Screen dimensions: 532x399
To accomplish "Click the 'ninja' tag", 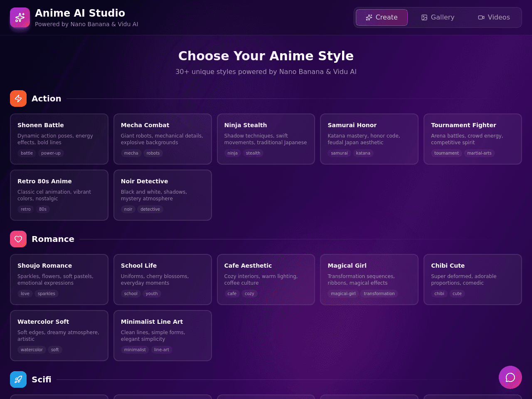I will (232, 153).
